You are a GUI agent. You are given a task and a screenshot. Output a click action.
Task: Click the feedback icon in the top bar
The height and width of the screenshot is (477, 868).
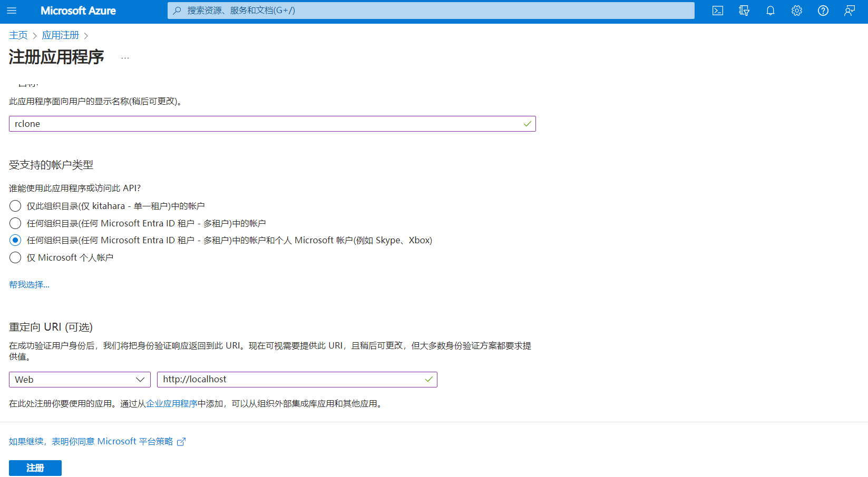point(849,11)
